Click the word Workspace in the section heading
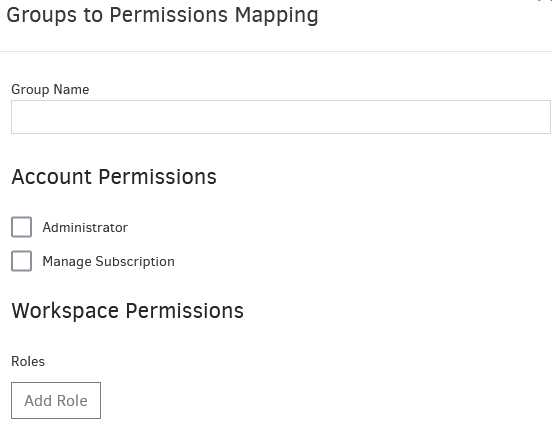The width and height of the screenshot is (552, 432). pos(65,312)
